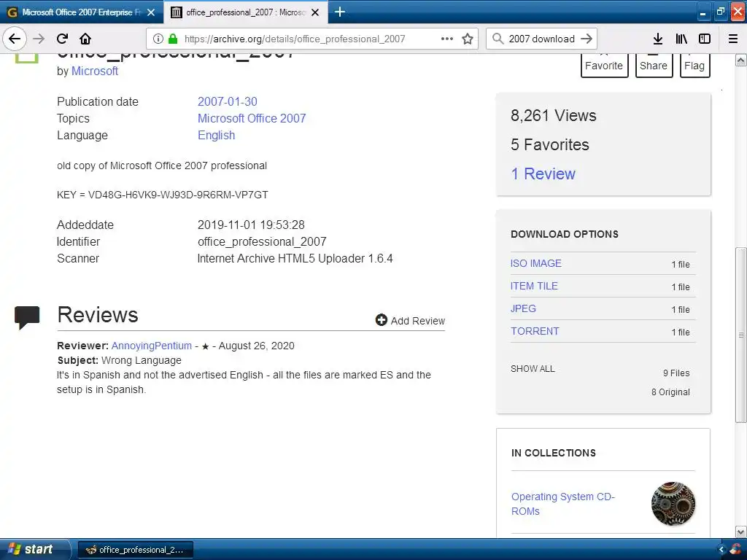The image size is (747, 560).
Task: Open page actions three-dot menu
Action: click(447, 39)
